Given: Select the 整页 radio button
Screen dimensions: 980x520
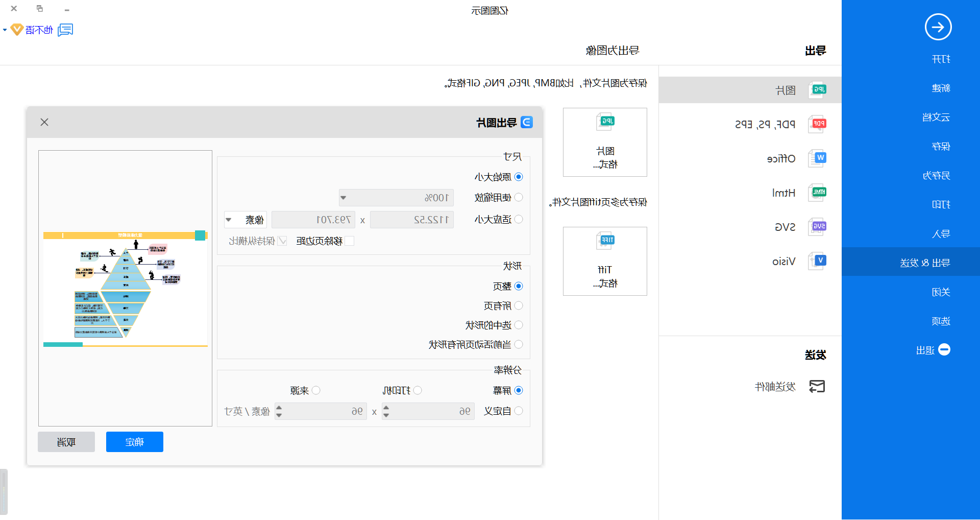Looking at the screenshot, I should (519, 286).
